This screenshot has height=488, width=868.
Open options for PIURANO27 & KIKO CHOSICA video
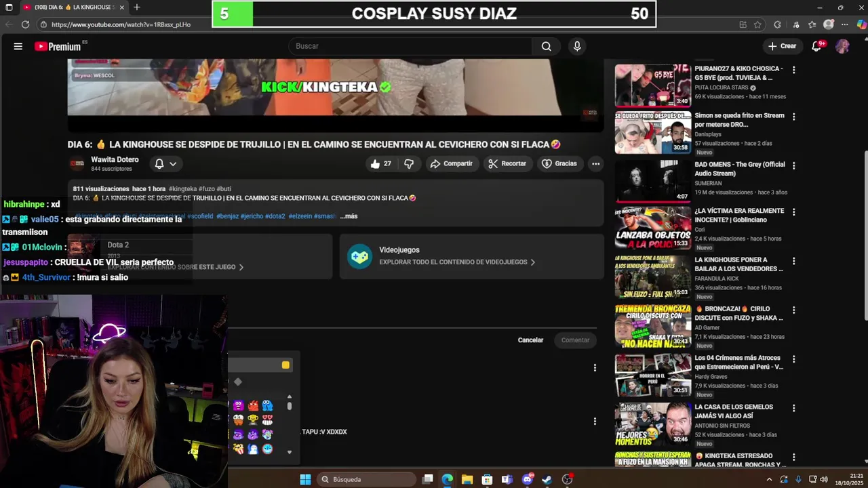[793, 70]
